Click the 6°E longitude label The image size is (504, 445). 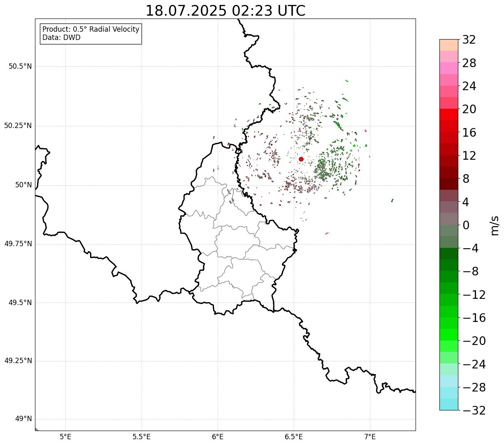(x=218, y=437)
